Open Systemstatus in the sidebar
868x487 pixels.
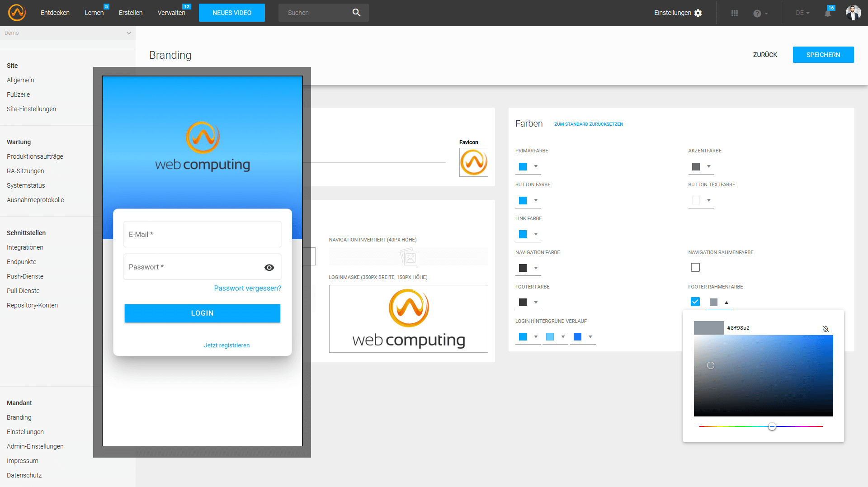tap(26, 185)
